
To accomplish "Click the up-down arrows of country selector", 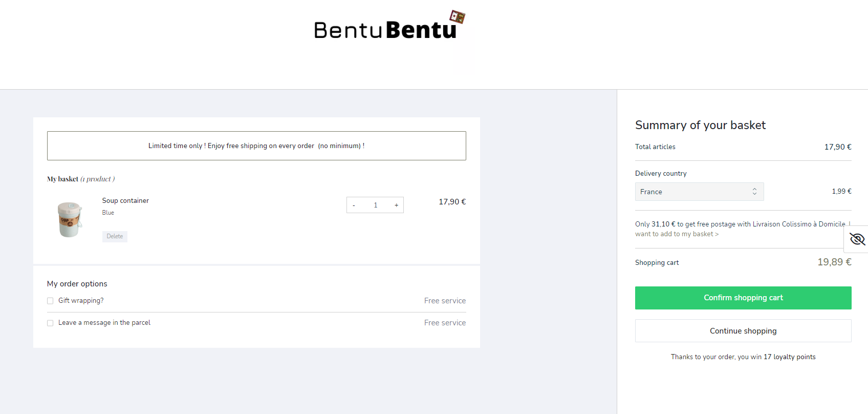I will coord(754,192).
